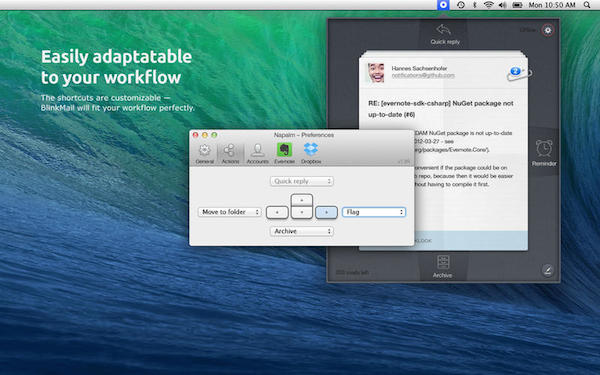This screenshot has width=600, height=375.
Task: Open the General preferences tab
Action: tap(205, 153)
